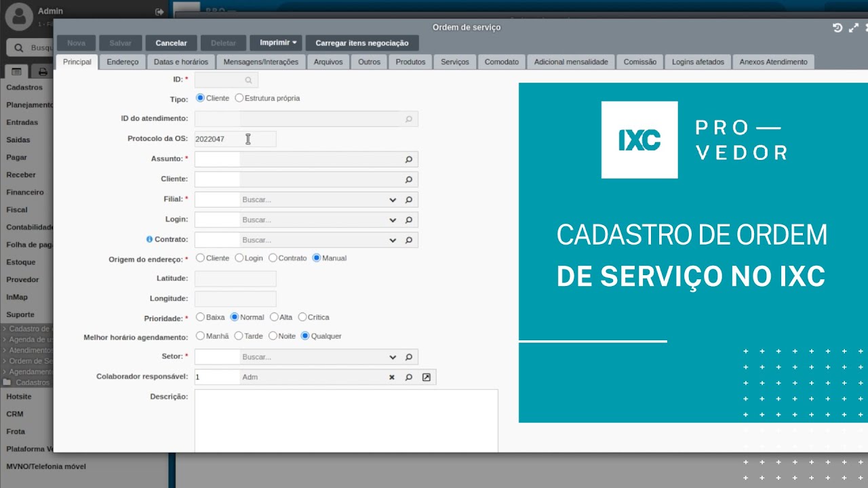Viewport: 868px width, 488px height.
Task: Click the search icon for the Assunto field
Action: point(409,159)
